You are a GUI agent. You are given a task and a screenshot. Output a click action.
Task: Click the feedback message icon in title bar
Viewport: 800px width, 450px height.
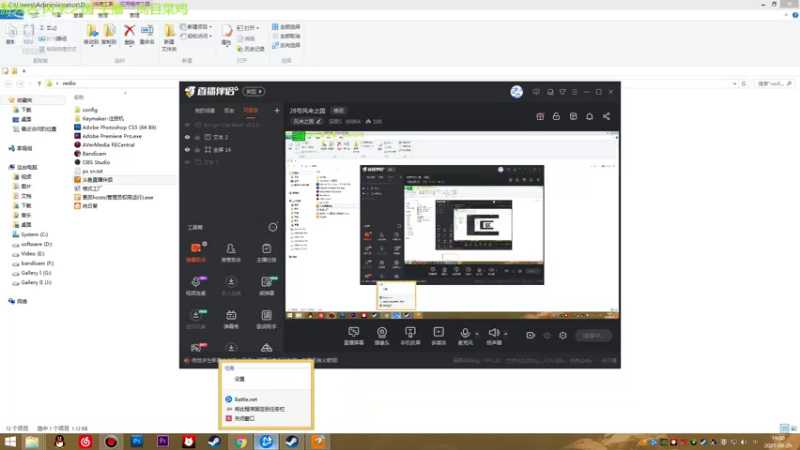pos(536,92)
